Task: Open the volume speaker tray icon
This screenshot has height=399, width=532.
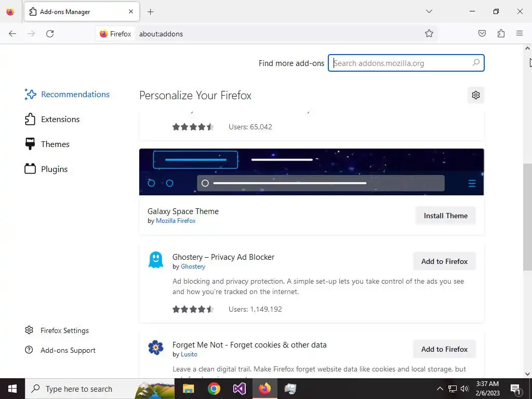Action: 464,389
